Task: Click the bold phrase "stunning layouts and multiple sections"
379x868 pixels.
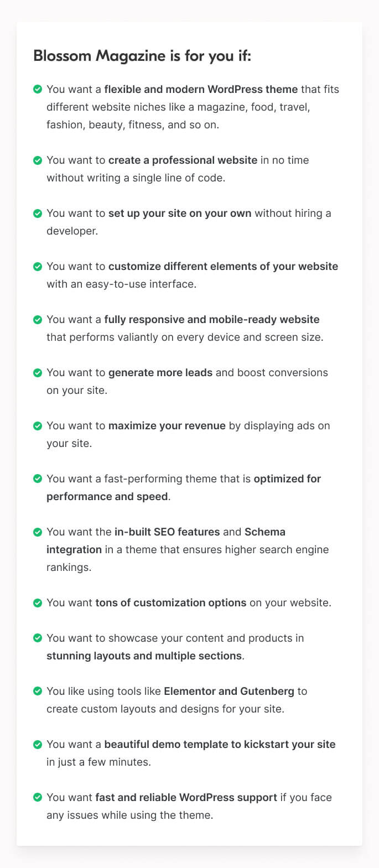Action: pos(144,656)
